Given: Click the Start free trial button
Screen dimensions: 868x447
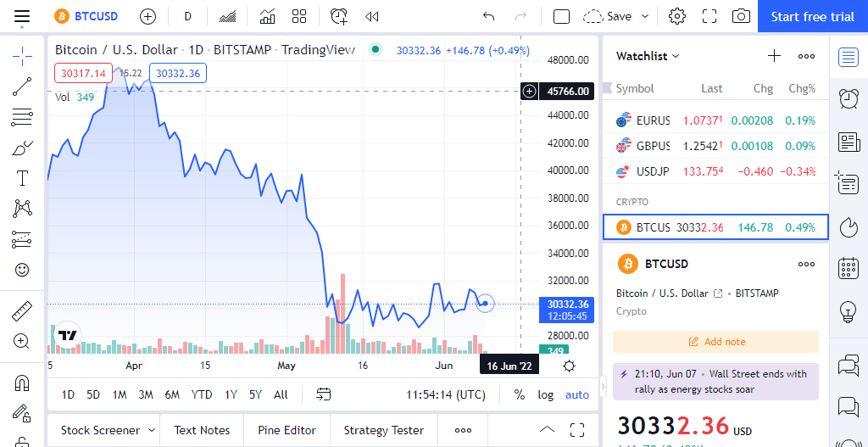Looking at the screenshot, I should (812, 16).
